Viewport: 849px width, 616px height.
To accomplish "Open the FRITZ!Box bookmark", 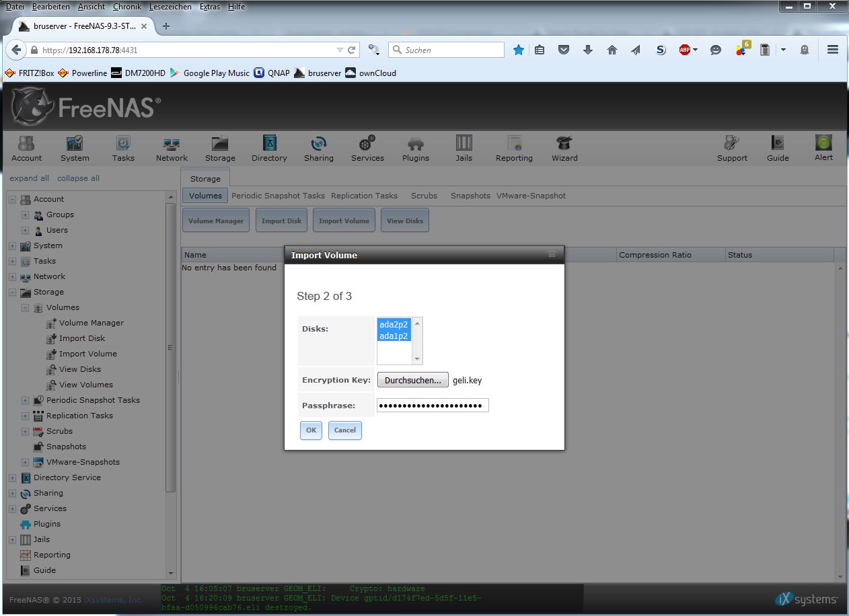I will coord(29,73).
